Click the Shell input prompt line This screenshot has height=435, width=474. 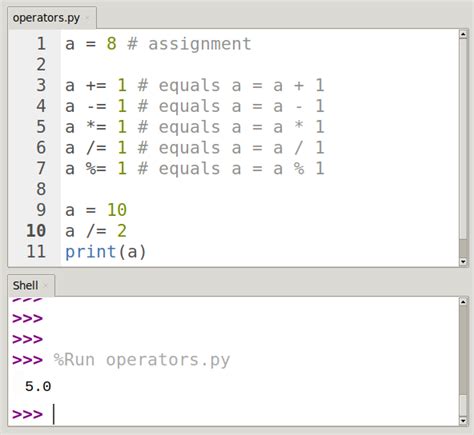pyautogui.click(x=233, y=414)
